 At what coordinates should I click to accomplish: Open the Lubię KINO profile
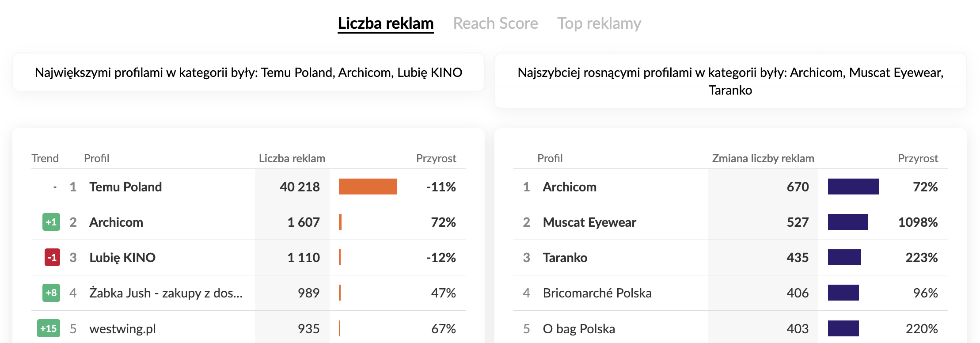coord(122,258)
